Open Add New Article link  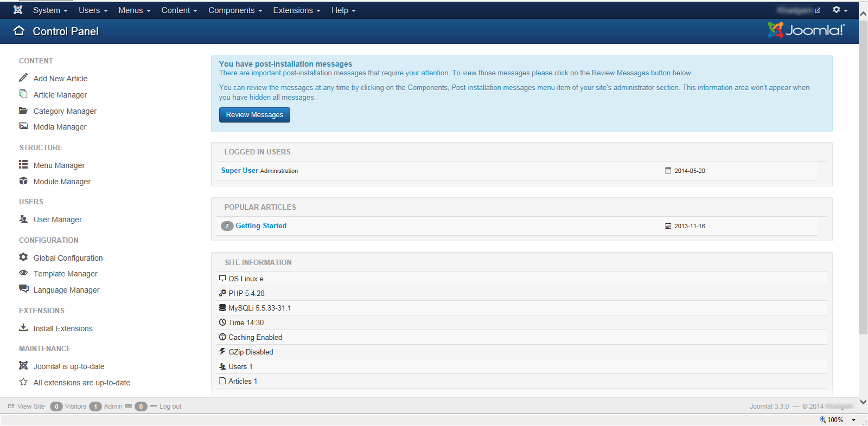(x=60, y=79)
